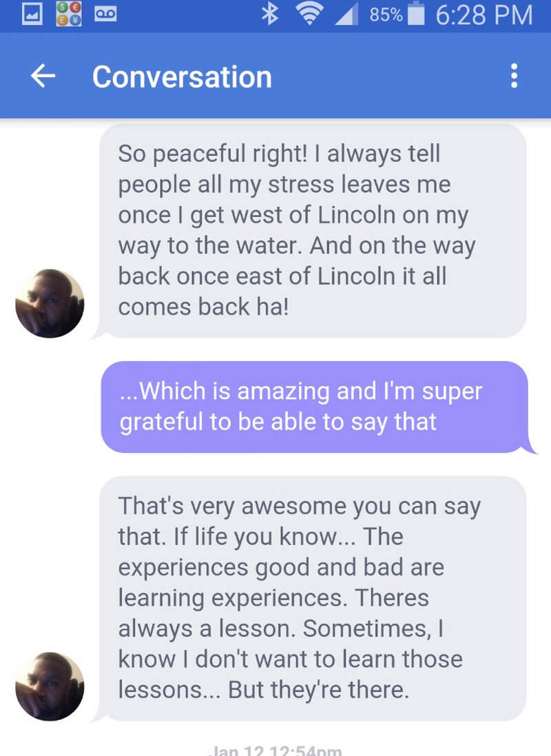Tap the currency app notification icon
551x756 pixels.
[70, 15]
